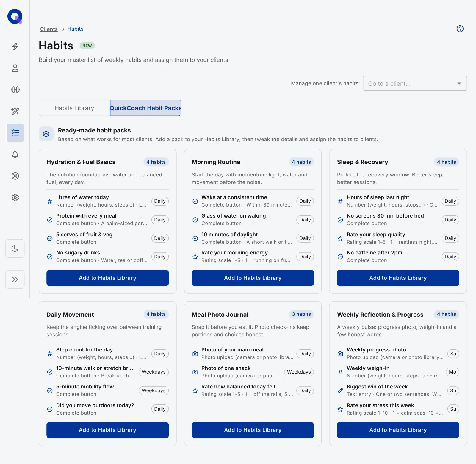Click Weekdays badge on 5-minute mobility flow
Viewport: 476px width, 464px height.
[154, 390]
